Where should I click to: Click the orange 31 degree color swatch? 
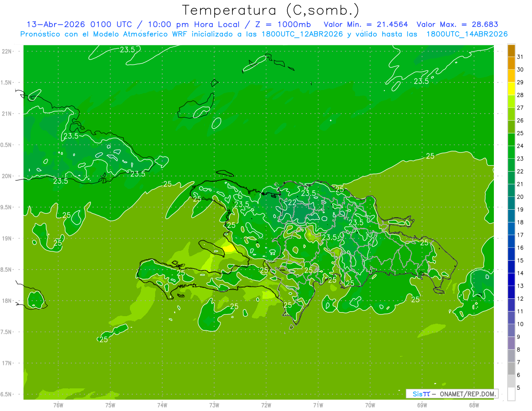point(511,51)
